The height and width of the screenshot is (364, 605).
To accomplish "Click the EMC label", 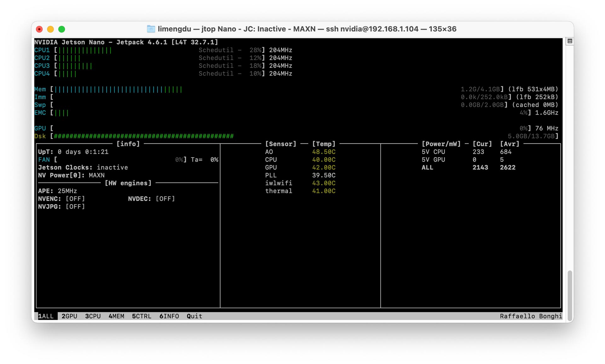I will 40,113.
